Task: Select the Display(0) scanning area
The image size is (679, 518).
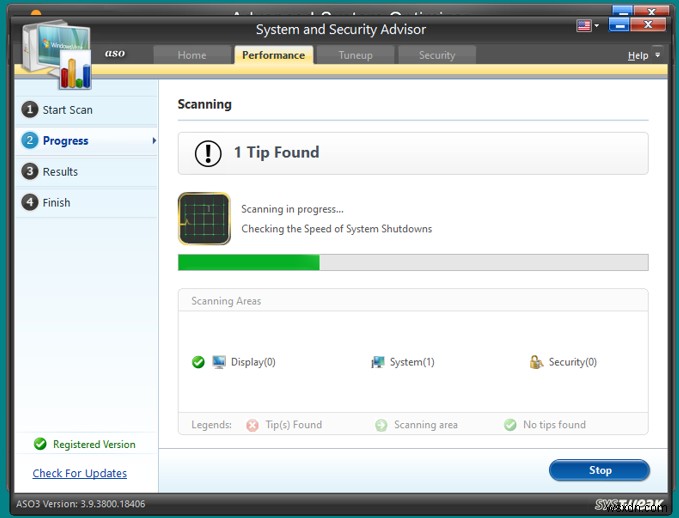Action: coord(253,362)
